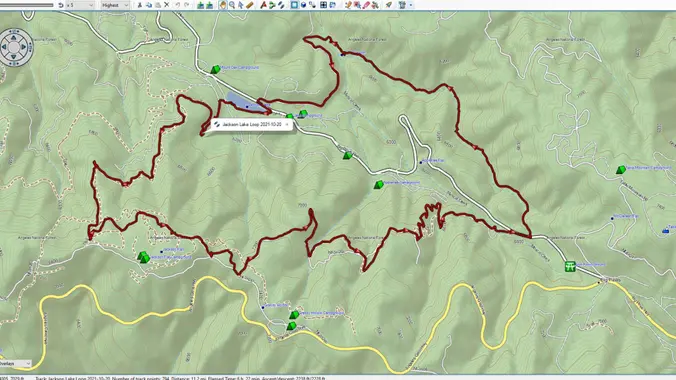Screen dimensions: 676x380
Task: Choose the Select arrow tool
Action: (241, 5)
